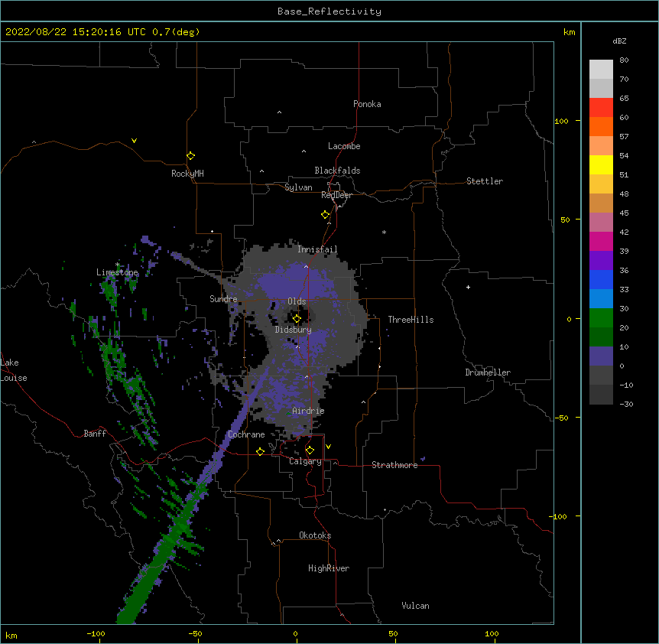Click the Blackfalds city label
Screen dimensions: 659x644
click(x=337, y=171)
